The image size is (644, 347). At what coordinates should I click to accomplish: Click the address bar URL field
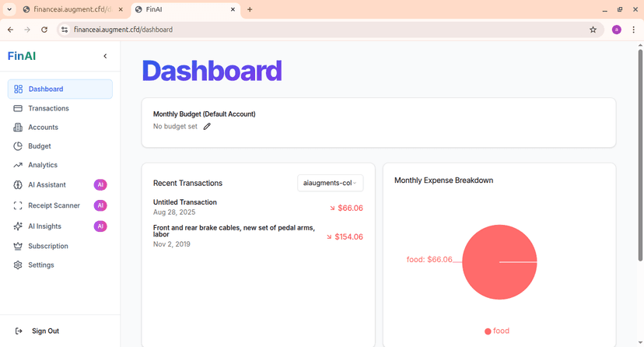point(311,30)
